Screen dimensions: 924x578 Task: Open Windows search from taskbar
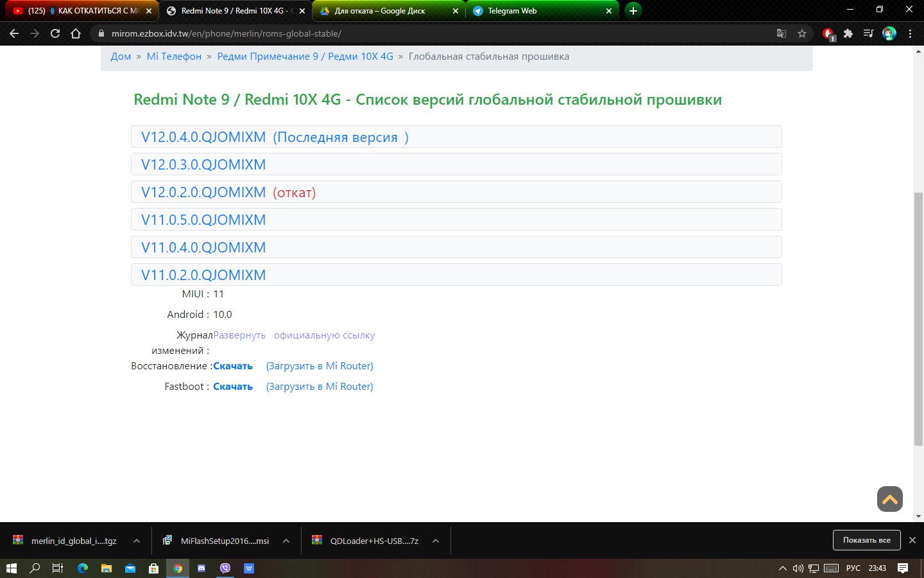tap(35, 568)
